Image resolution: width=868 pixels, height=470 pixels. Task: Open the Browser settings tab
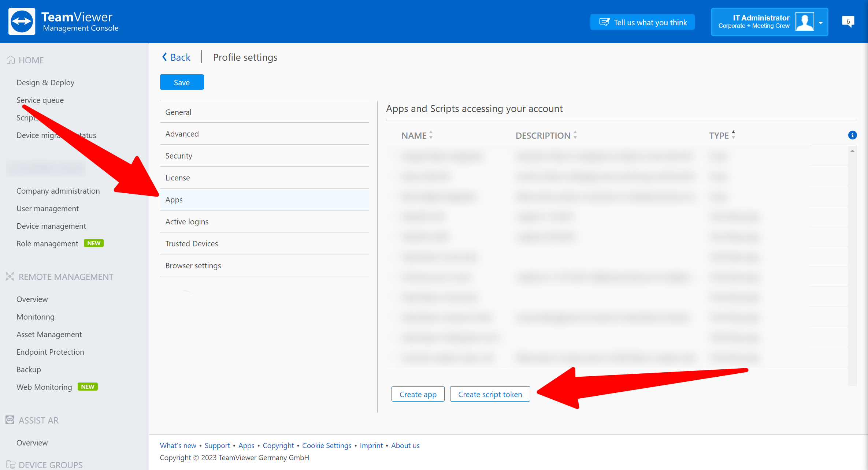pyautogui.click(x=264, y=265)
